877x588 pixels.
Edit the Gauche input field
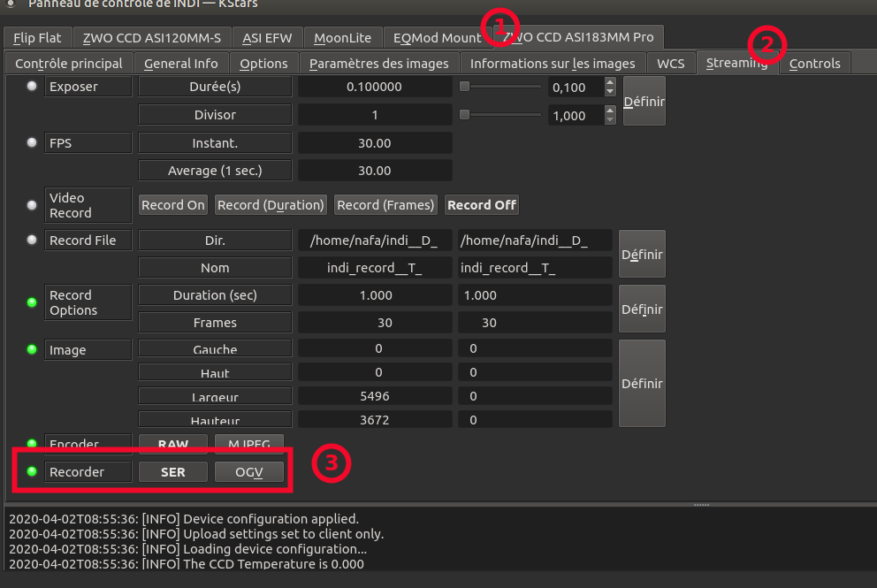[x=535, y=348]
